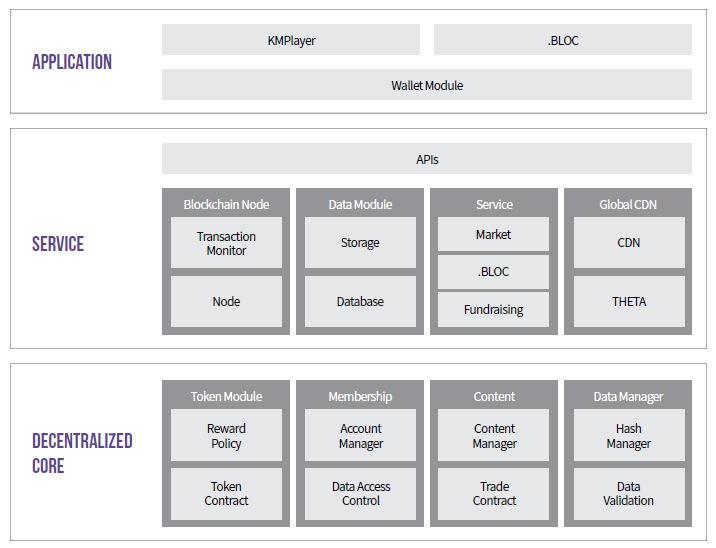716x548 pixels.
Task: Select the Token Module group title
Action: [226, 396]
